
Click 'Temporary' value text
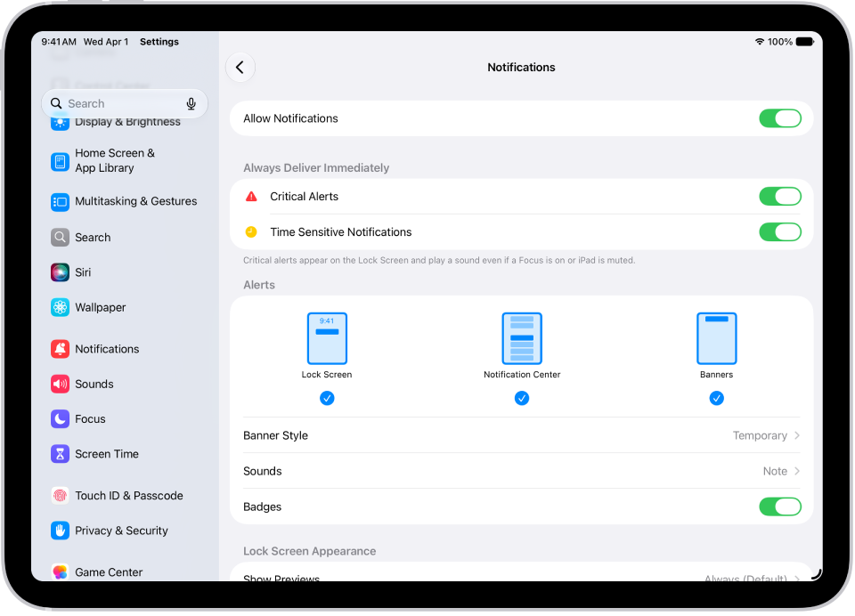pos(760,435)
